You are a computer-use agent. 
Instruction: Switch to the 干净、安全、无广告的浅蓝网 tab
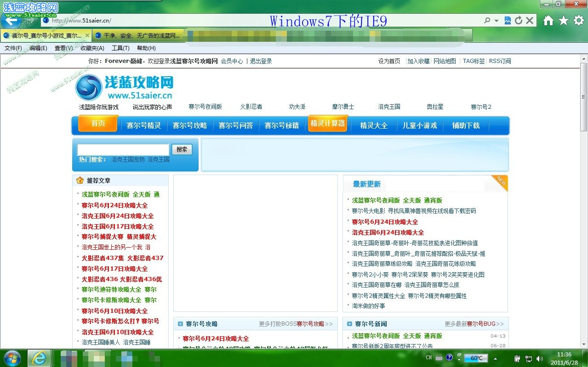tap(138, 35)
